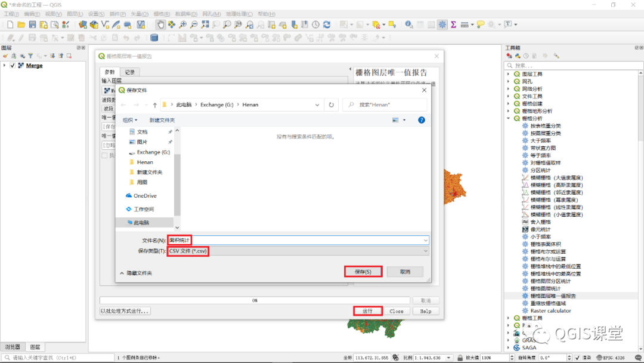
Task: Click New Folder in save dialog
Action: click(x=162, y=120)
